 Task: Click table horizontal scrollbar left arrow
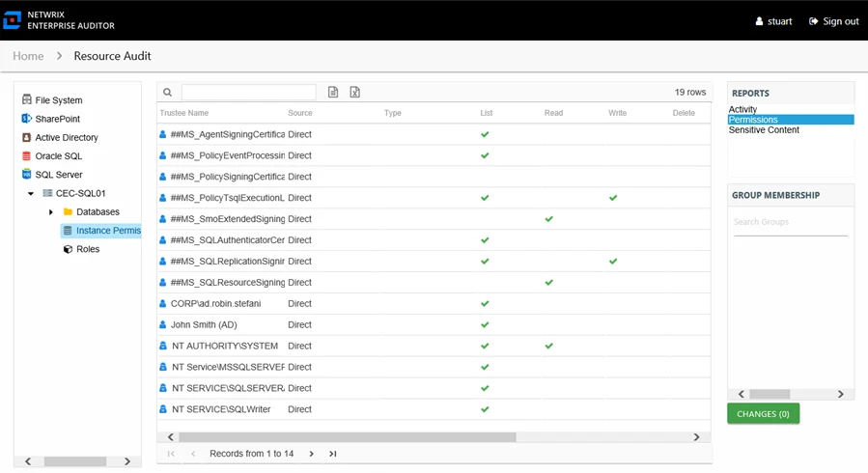coord(171,437)
